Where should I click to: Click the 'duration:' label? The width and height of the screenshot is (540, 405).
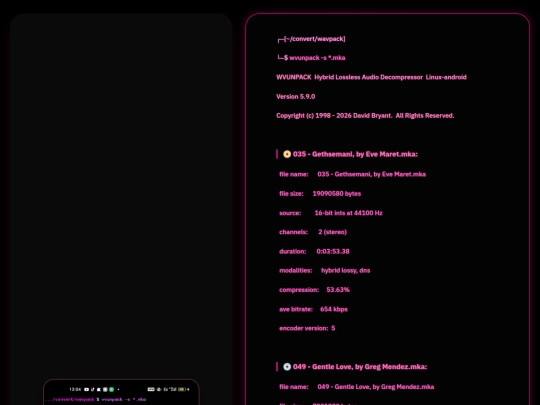coord(293,251)
